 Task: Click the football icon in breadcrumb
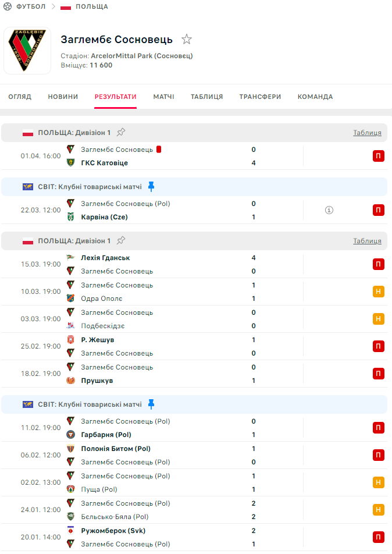pyautogui.click(x=8, y=6)
